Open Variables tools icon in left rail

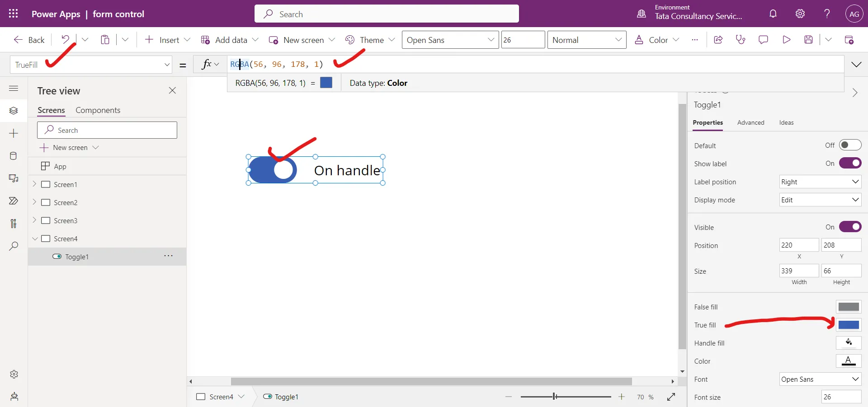coord(14,224)
